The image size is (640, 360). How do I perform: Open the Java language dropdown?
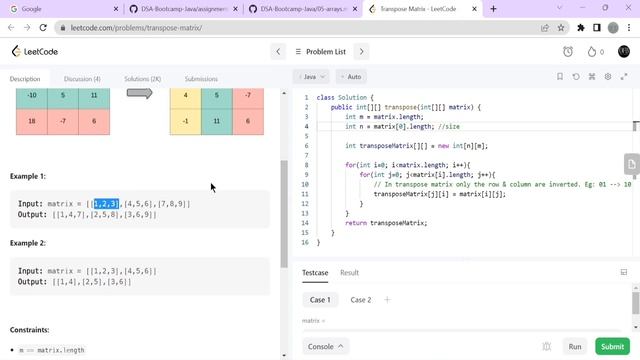(x=311, y=77)
